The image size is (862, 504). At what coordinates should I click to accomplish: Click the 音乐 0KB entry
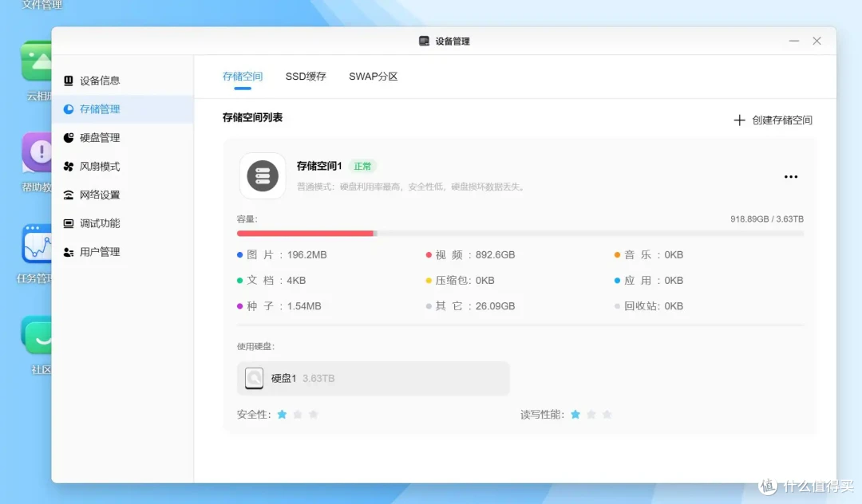(x=649, y=254)
